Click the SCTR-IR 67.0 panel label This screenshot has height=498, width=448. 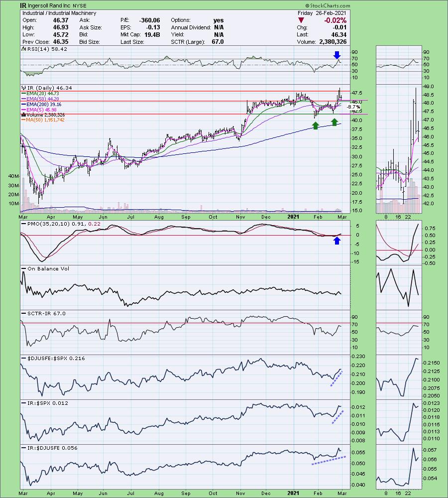point(46,313)
